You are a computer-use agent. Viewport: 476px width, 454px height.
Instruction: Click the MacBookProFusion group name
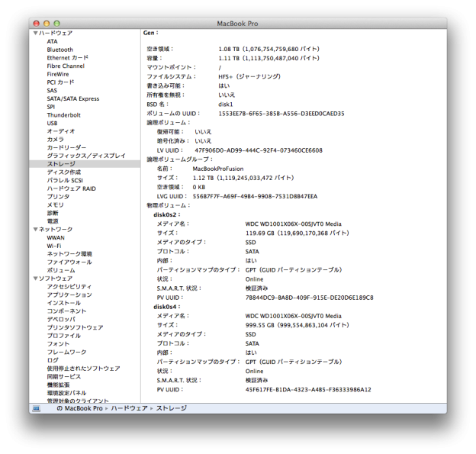coord(218,169)
